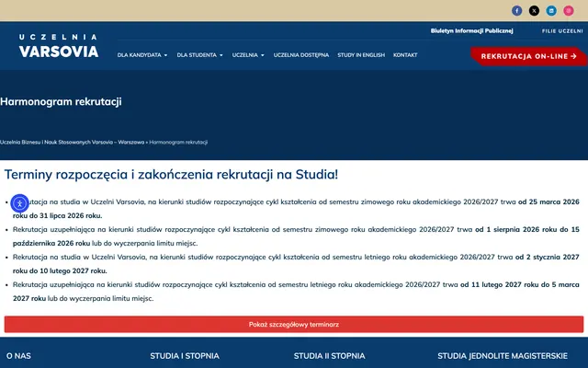This screenshot has height=368, width=588.
Task: Open the Uczelnia Dostępna menu item
Action: coord(301,55)
